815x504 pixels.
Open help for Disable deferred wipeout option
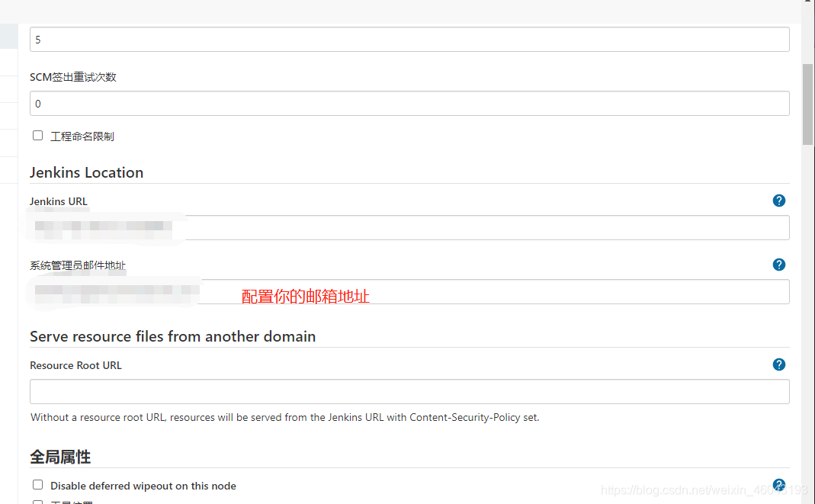point(778,485)
